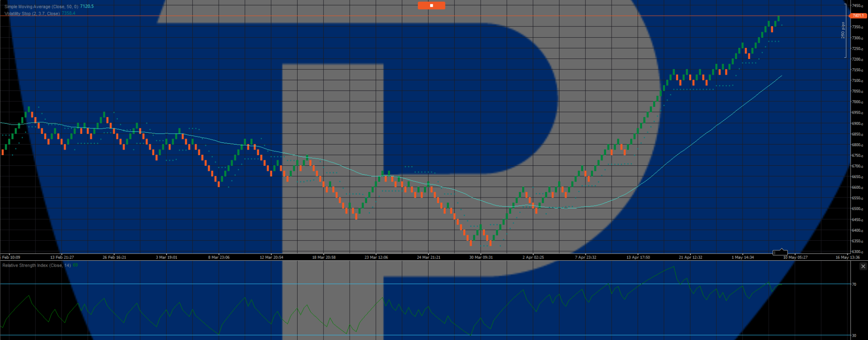Click the RSI 30 level label

[854, 335]
